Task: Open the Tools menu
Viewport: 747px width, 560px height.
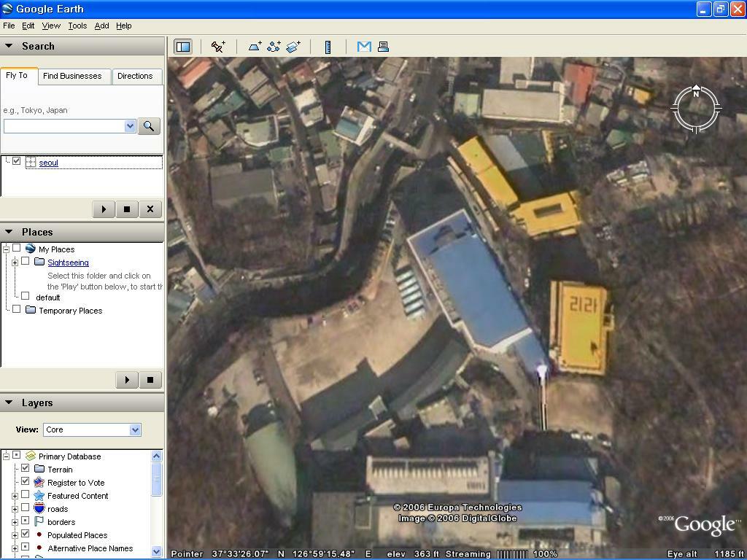Action: [x=77, y=26]
